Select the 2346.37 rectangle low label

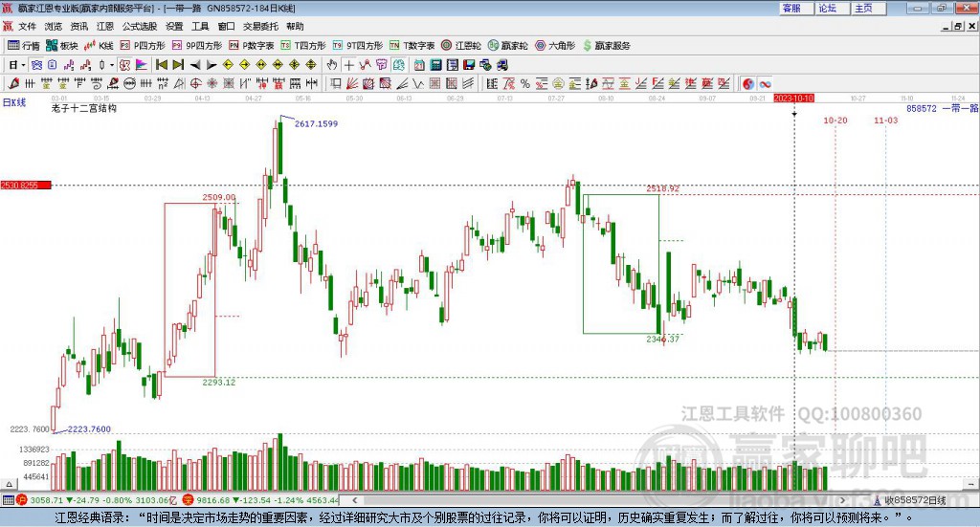pyautogui.click(x=662, y=339)
